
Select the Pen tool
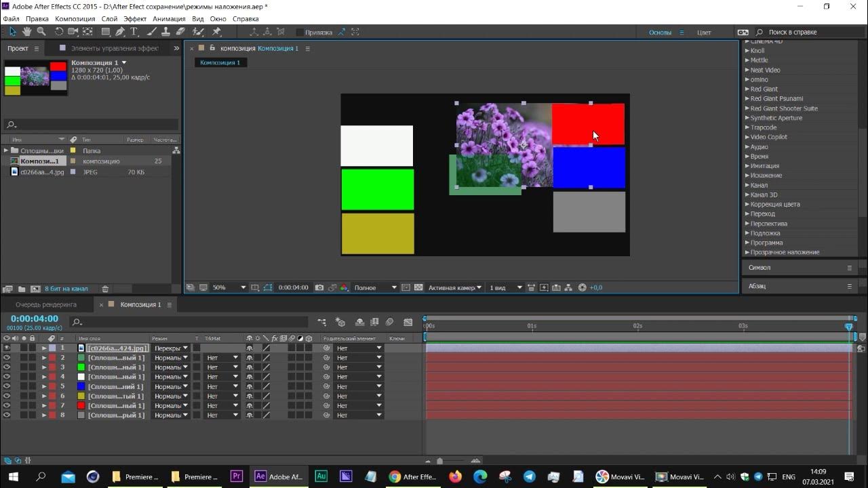tap(120, 32)
